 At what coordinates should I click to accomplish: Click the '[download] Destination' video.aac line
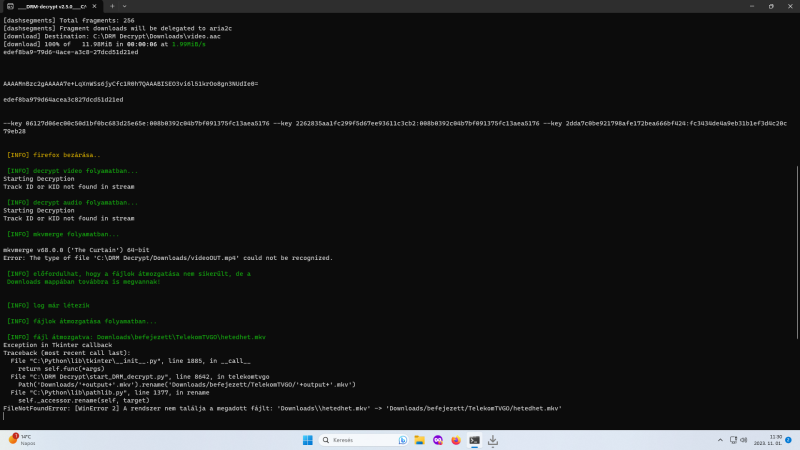(x=112, y=37)
